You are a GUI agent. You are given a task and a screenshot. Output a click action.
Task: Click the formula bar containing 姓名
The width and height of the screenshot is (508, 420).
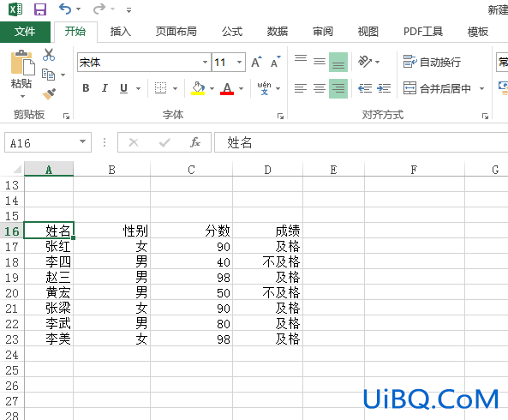pyautogui.click(x=362, y=142)
